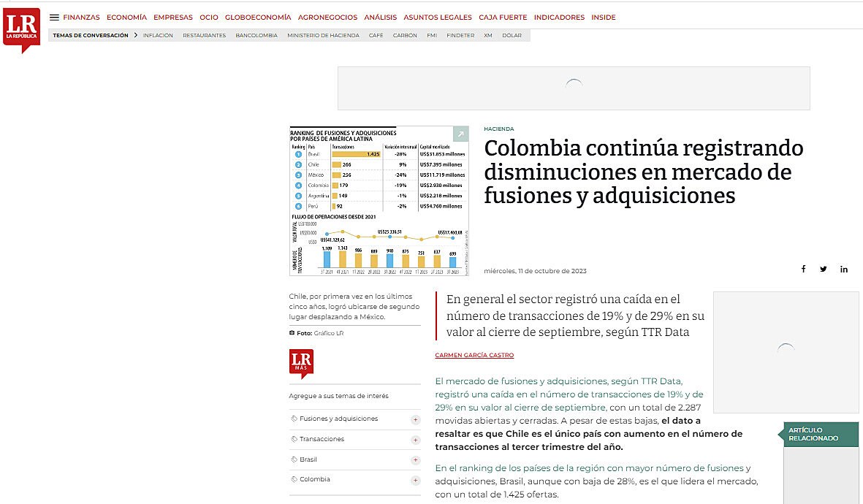863x504 pixels.
Task: Click the Colombia topic tag
Action: [315, 479]
